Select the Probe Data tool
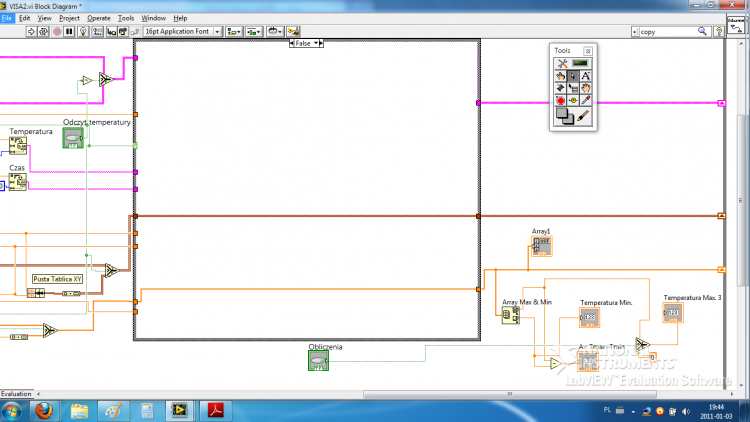The image size is (750, 422). click(573, 100)
